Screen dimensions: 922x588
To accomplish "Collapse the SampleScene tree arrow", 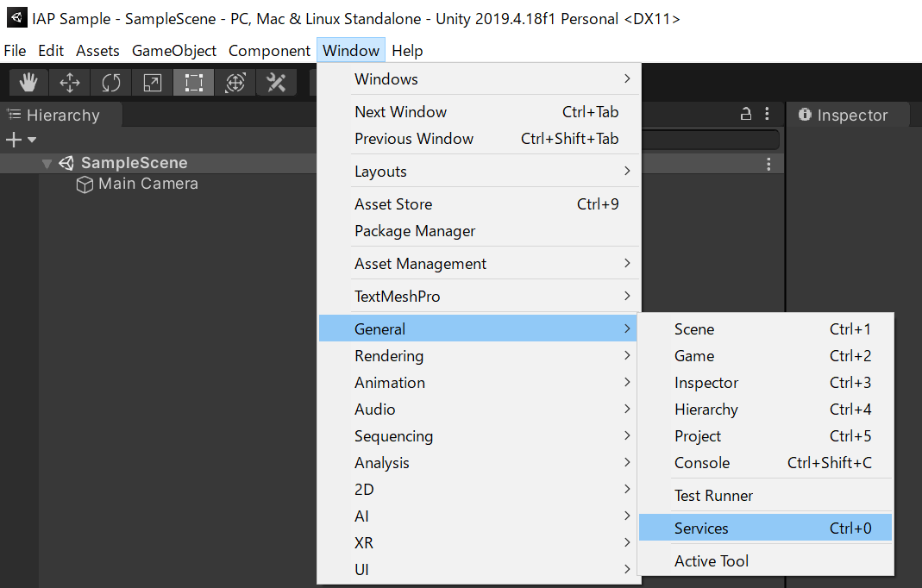I will click(47, 164).
